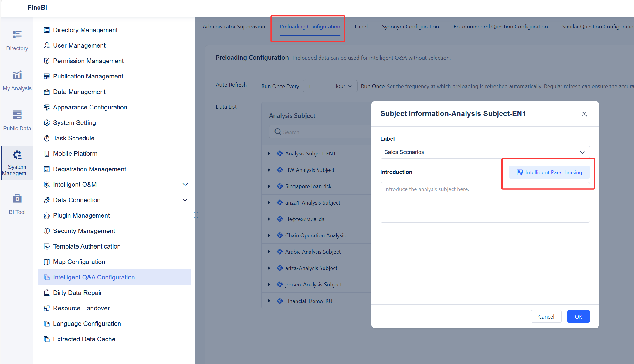Select Mobile Platform from the menu
Image resolution: width=634 pixels, height=364 pixels.
pyautogui.click(x=75, y=153)
